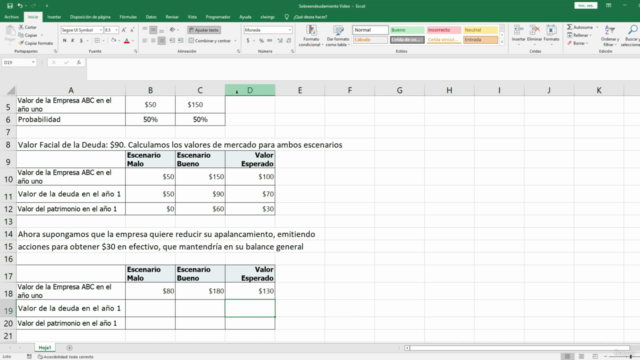Image resolution: width=640 pixels, height=360 pixels.
Task: Open Combinar y centrar dropdown arrow
Action: [x=235, y=40]
